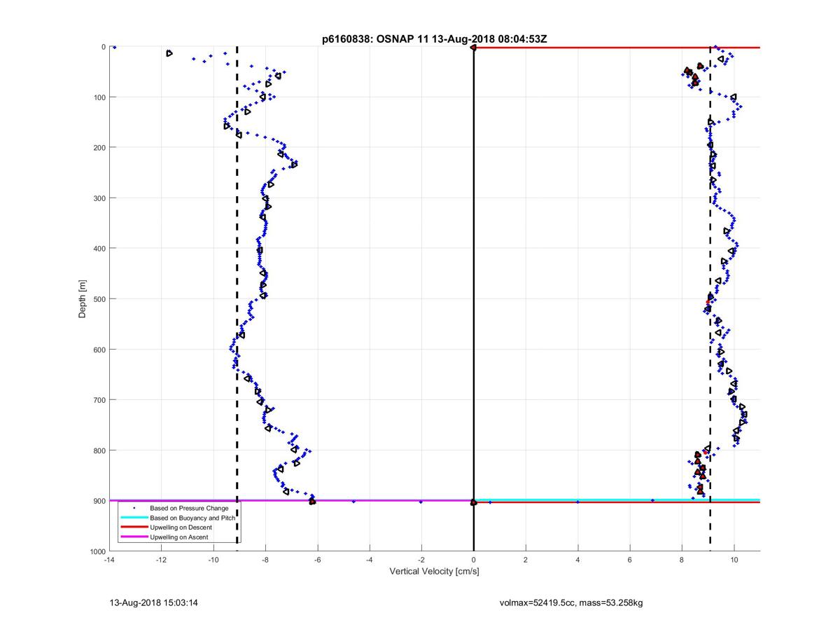Click velocity axis tick label -10
Screen dimensions: 840x620
click(213, 560)
